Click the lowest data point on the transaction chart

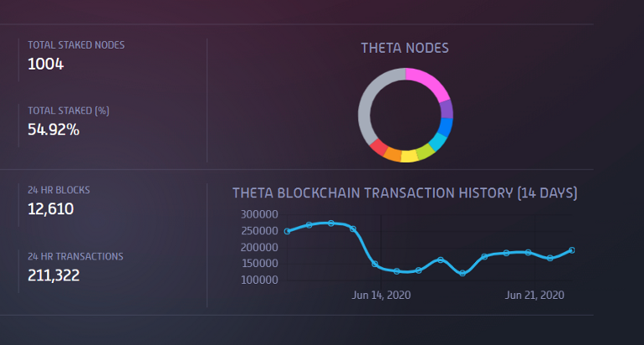(x=463, y=273)
